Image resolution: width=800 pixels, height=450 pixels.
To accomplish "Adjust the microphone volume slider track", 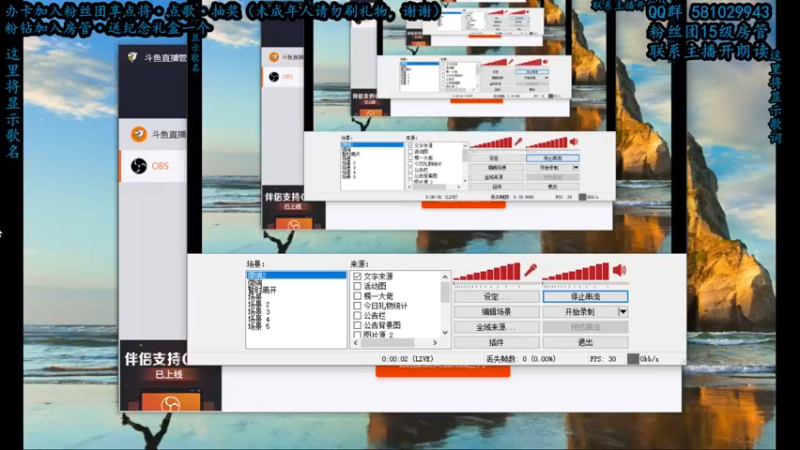I will click(x=496, y=284).
